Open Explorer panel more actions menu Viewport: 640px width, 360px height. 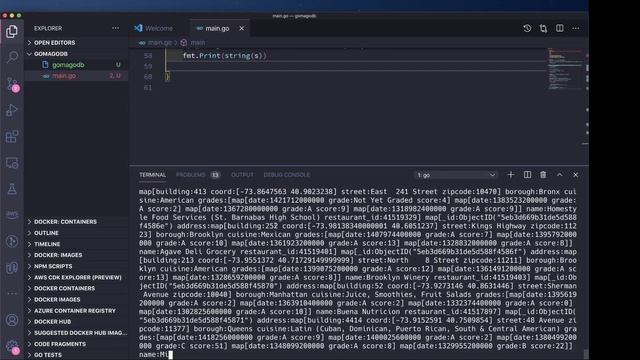pos(116,28)
